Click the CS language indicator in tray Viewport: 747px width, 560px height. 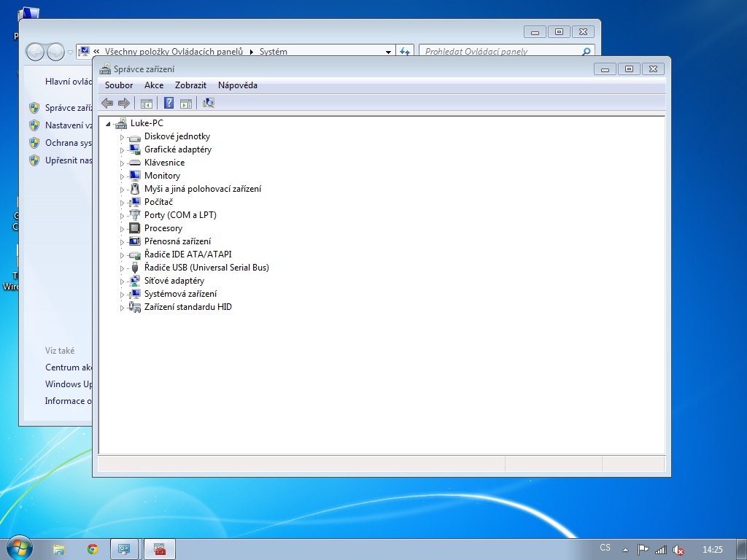pyautogui.click(x=605, y=548)
